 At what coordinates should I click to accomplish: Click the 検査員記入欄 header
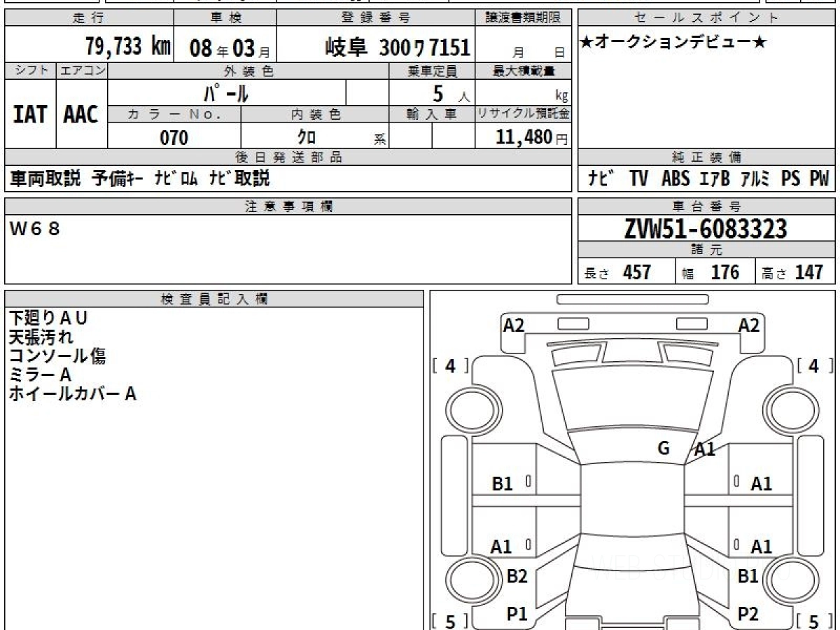pos(214,299)
